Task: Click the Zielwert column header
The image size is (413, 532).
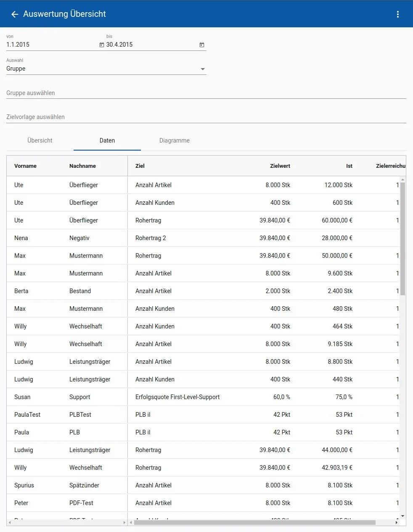Action: click(x=280, y=166)
